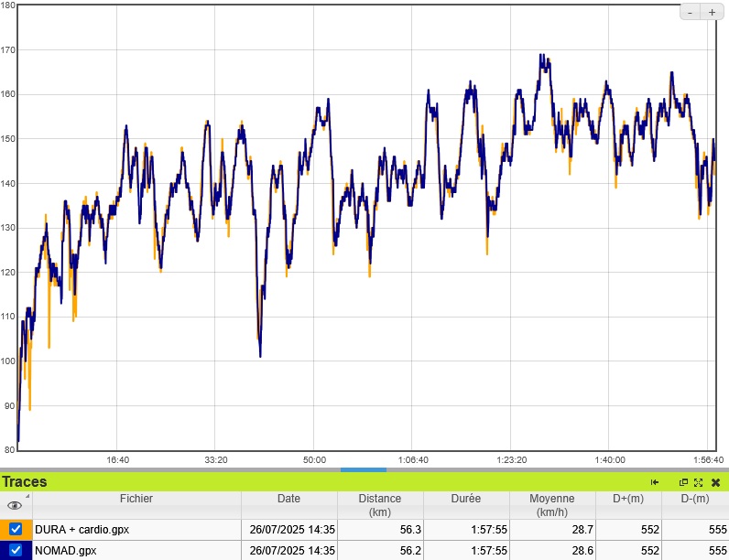Screen dimensions: 729x560
Task: Click the D-(m) column header
Action: (x=694, y=499)
